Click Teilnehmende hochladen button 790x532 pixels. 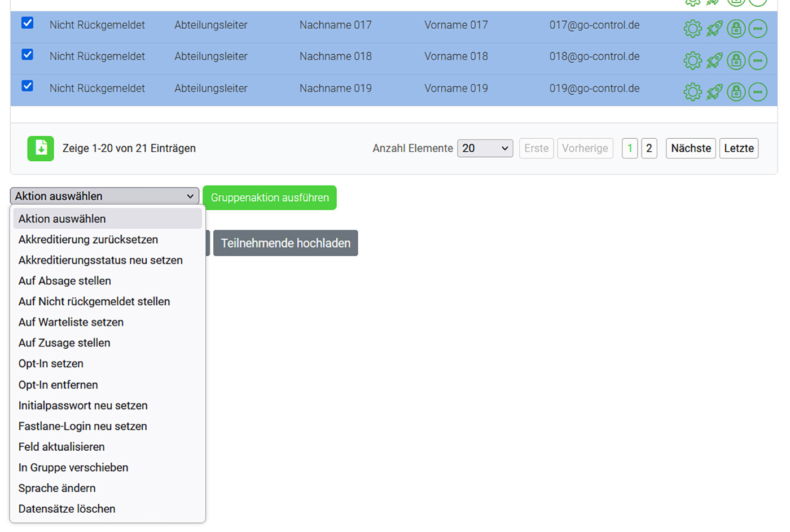pos(286,243)
